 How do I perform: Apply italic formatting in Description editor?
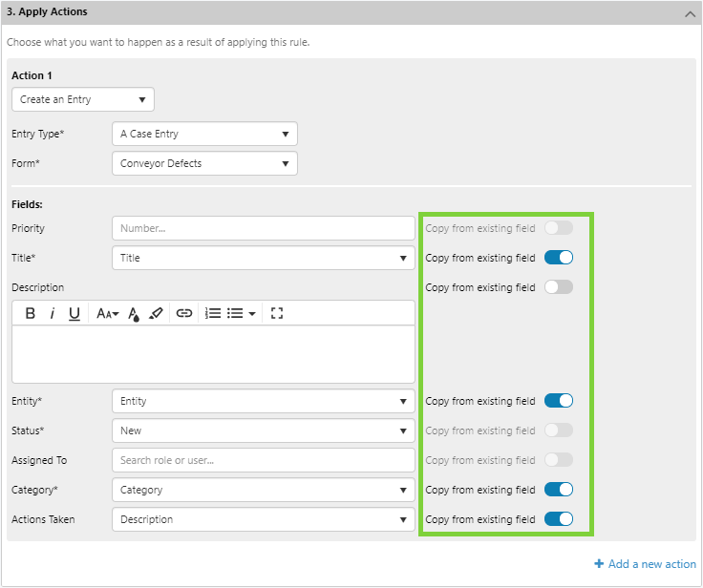53,313
